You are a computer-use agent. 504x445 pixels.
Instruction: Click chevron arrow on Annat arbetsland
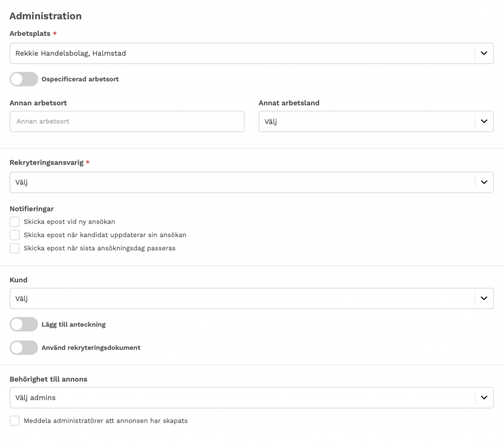[x=484, y=121]
